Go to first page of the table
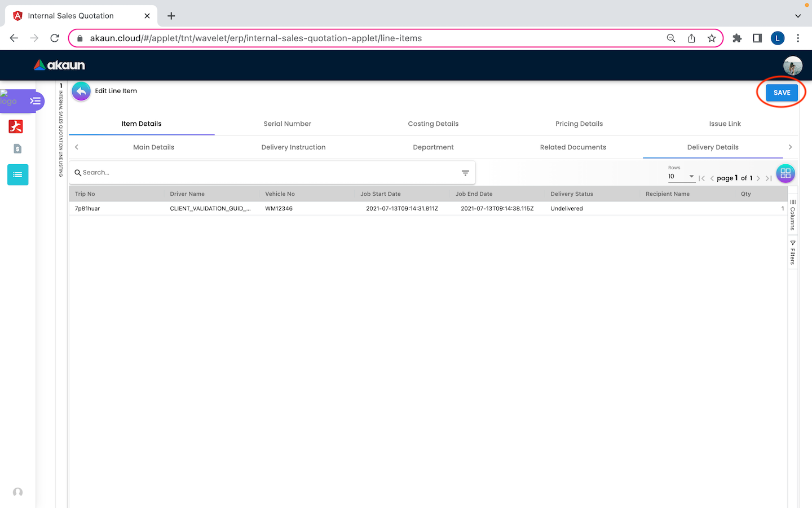Image resolution: width=812 pixels, height=508 pixels. [701, 178]
